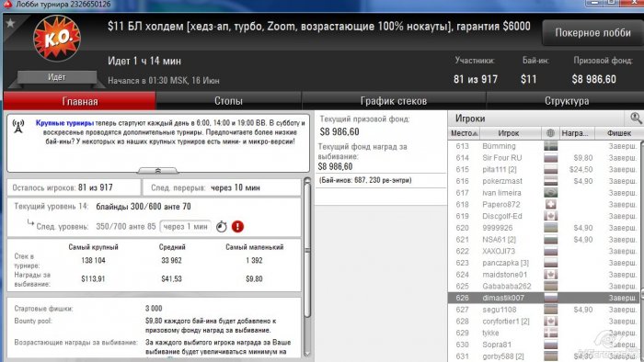644x362 pixels.
Task: Click the player search magnifier icon
Action: 636,119
